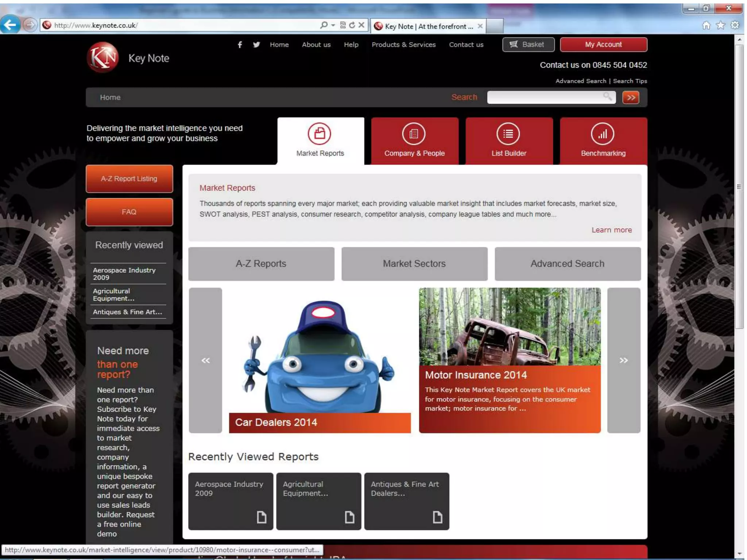Click the Key Note logo
The image size is (747, 560).
pyautogui.click(x=103, y=58)
